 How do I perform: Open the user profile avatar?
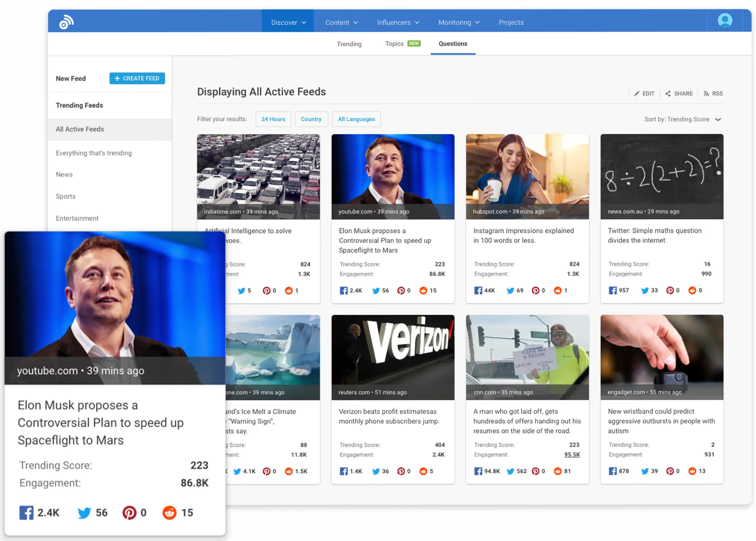pyautogui.click(x=725, y=21)
